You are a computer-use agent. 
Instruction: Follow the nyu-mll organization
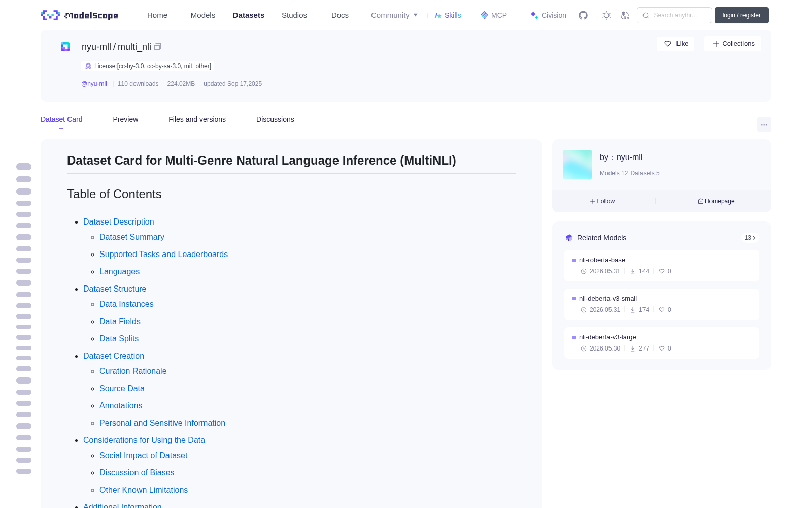602,201
